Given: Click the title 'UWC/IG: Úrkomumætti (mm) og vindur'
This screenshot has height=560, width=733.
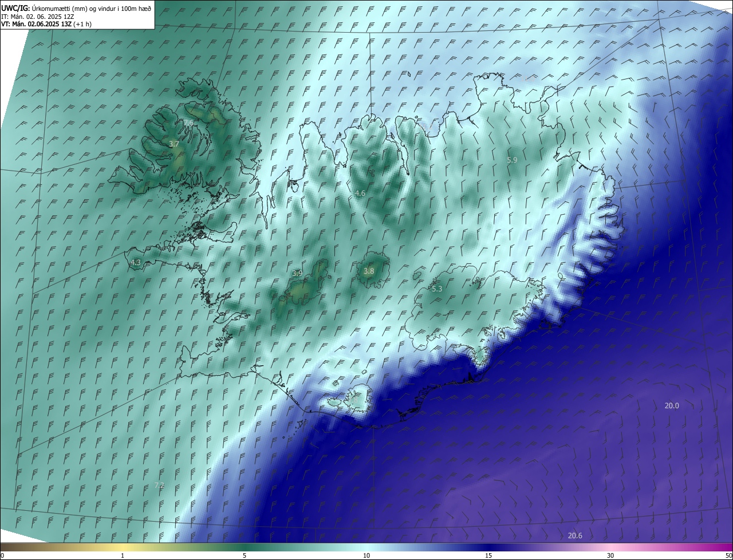Looking at the screenshot, I should [x=76, y=7].
